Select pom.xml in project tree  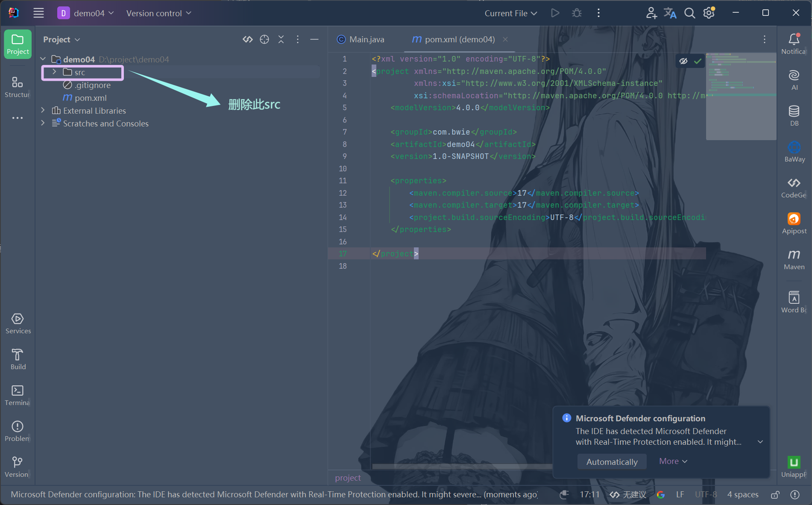click(x=85, y=98)
